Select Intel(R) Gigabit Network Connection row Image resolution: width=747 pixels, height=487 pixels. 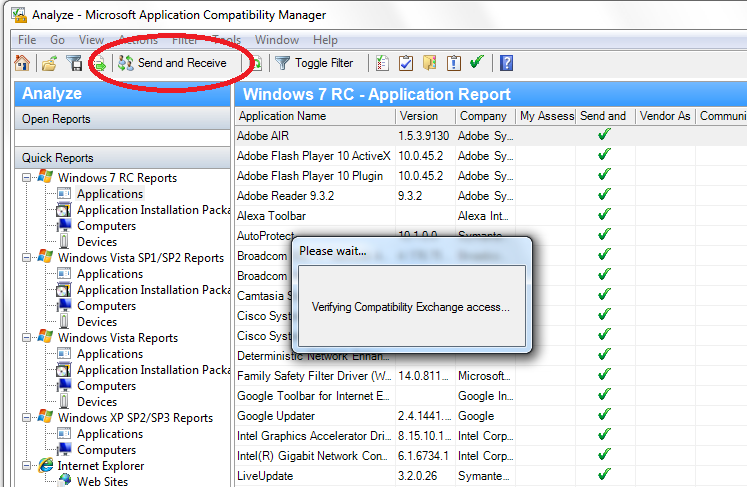tap(491, 456)
